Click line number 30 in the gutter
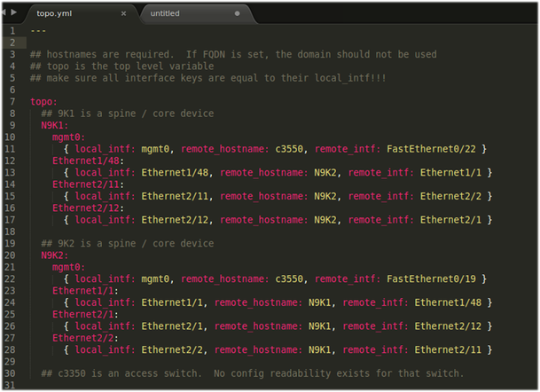540x392 pixels. (12, 372)
